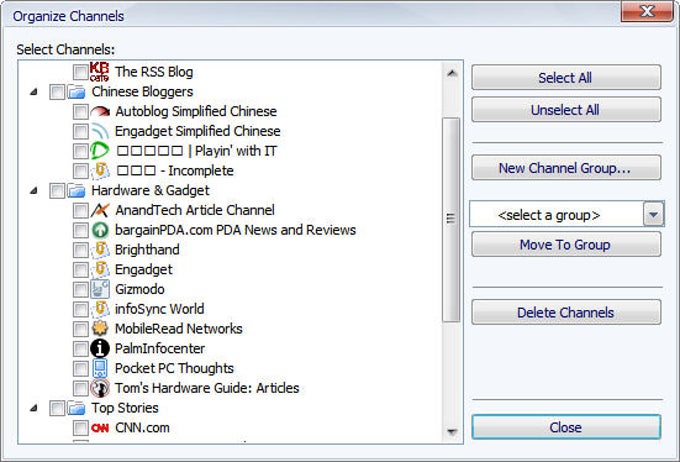Click the green Playin' with IT icon

click(99, 151)
